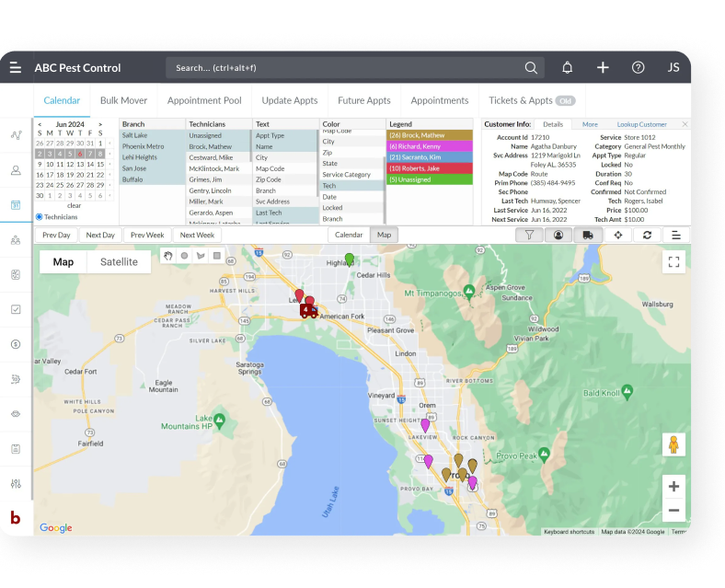
Task: Open the calendar sidebar icon
Action: pos(16,205)
